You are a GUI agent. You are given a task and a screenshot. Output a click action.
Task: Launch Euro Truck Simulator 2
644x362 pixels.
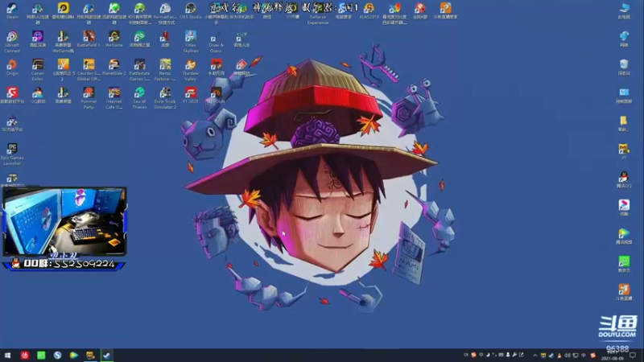click(165, 97)
